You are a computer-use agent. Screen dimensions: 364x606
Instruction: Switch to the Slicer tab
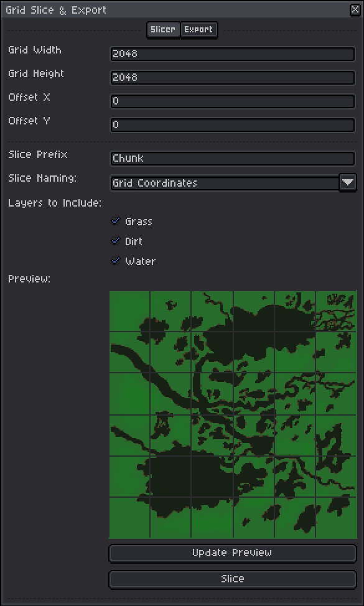click(x=163, y=30)
